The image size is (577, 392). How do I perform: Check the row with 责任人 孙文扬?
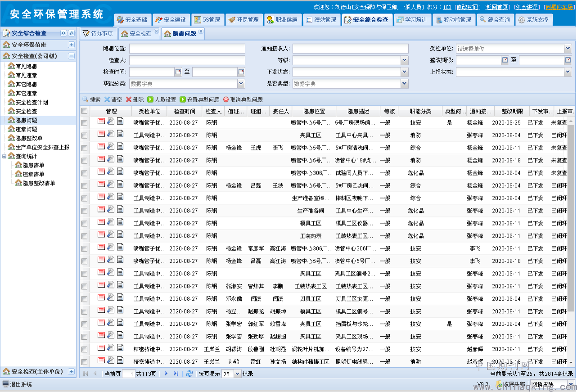pos(84,362)
